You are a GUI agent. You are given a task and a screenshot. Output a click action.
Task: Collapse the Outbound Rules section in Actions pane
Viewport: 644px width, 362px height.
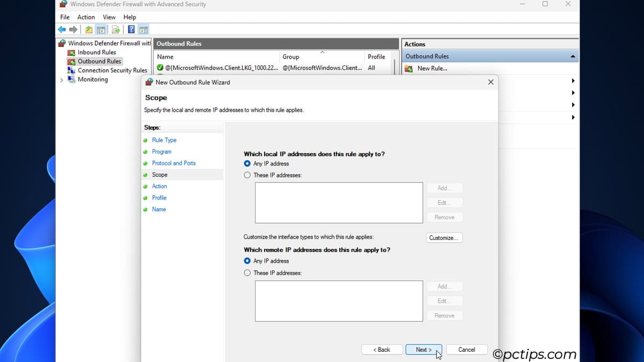click(x=573, y=56)
